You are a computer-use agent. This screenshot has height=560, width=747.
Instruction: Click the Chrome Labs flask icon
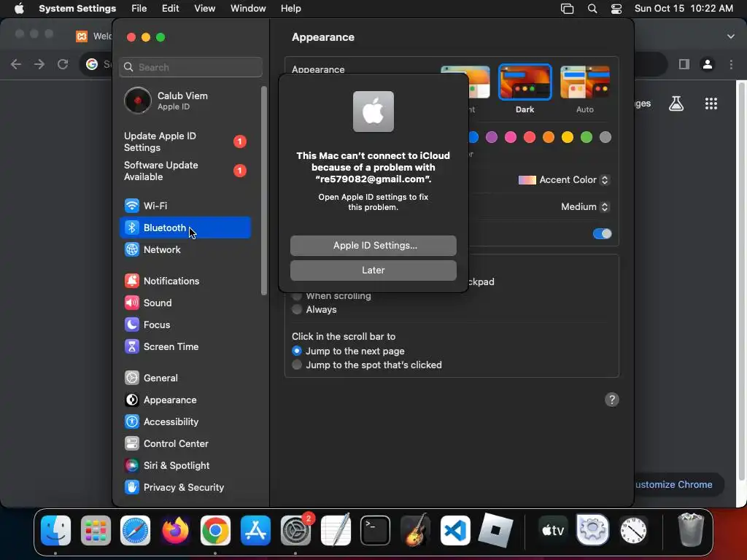coord(676,104)
